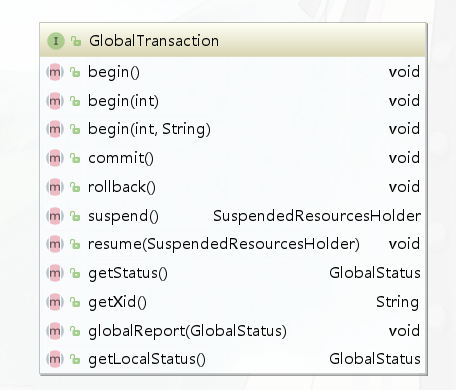Click the method icon for begin()
Screen dimensions: 456x390
pyautogui.click(x=55, y=72)
